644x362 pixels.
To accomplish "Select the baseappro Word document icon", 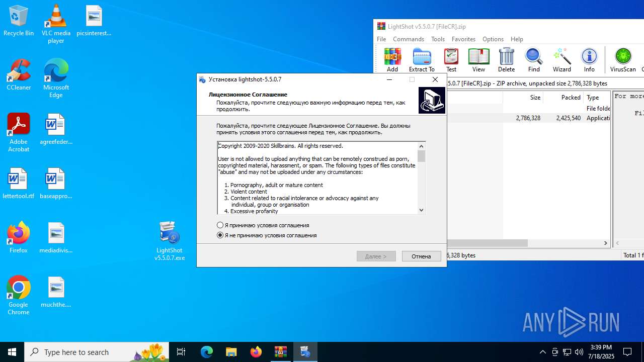I will click(x=56, y=184).
